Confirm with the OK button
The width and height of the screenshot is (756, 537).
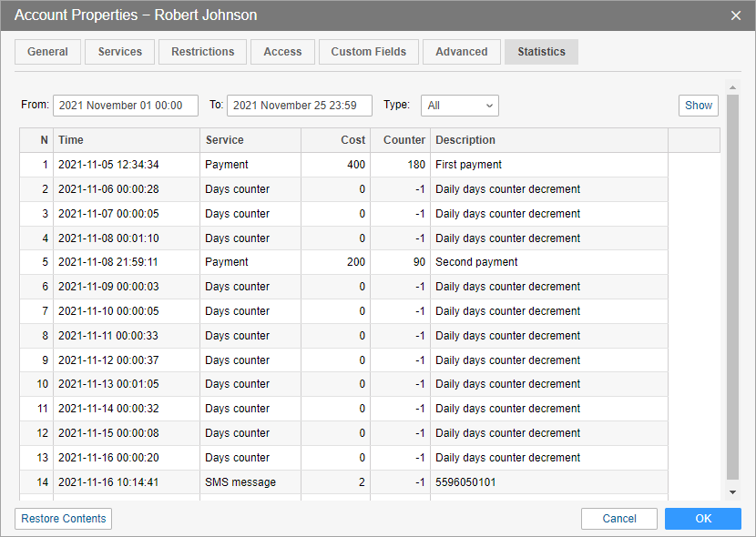pyautogui.click(x=702, y=519)
